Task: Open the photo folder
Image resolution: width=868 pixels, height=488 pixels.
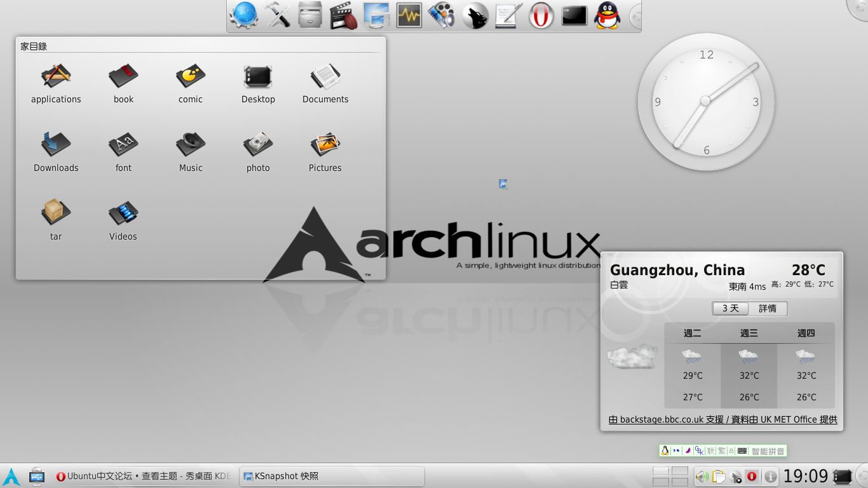Action: tap(258, 152)
